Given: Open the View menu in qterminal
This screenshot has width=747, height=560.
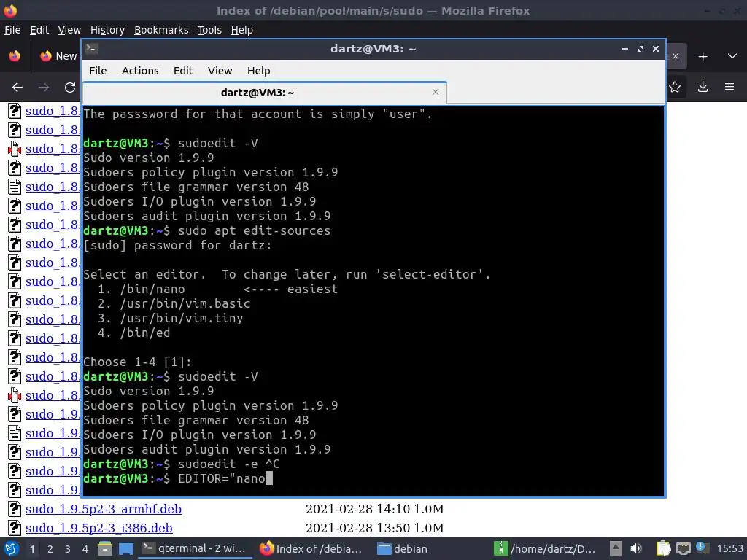Looking at the screenshot, I should (220, 71).
